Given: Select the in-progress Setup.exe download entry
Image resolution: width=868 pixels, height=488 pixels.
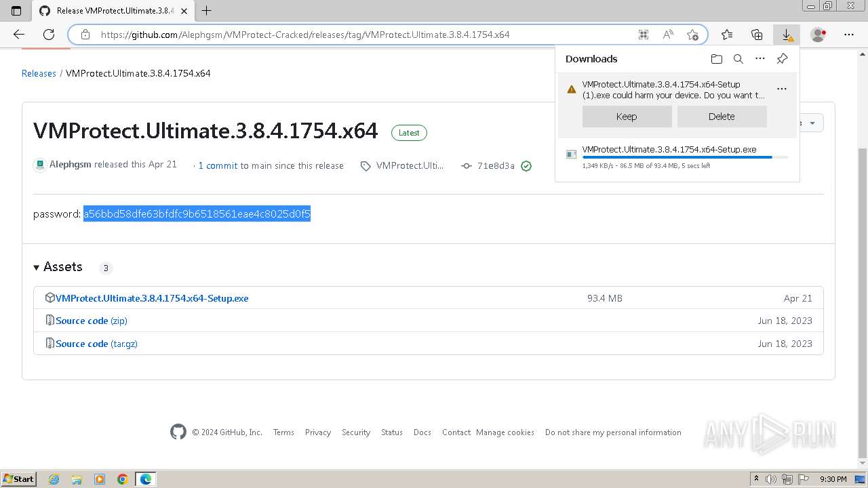Looking at the screenshot, I should pyautogui.click(x=677, y=157).
